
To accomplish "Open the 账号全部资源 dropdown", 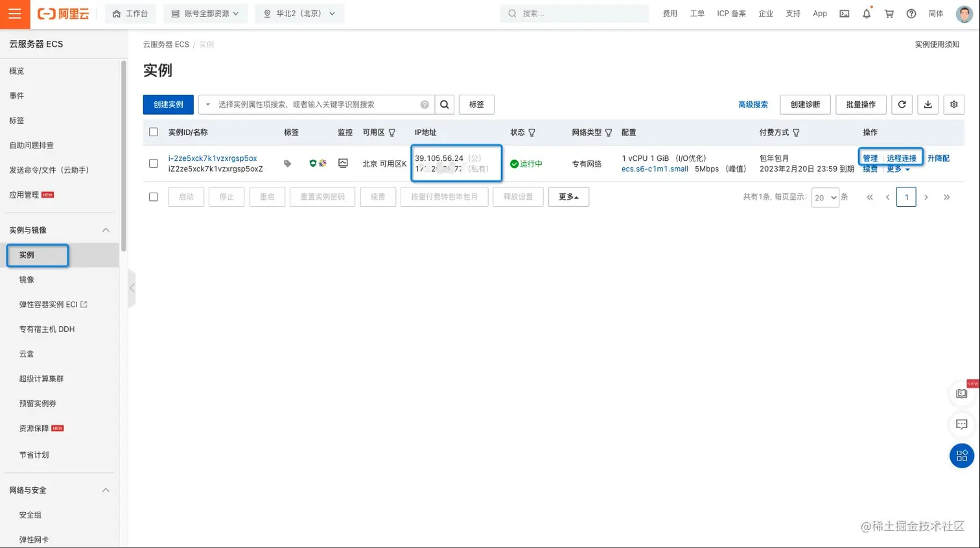I will [205, 14].
